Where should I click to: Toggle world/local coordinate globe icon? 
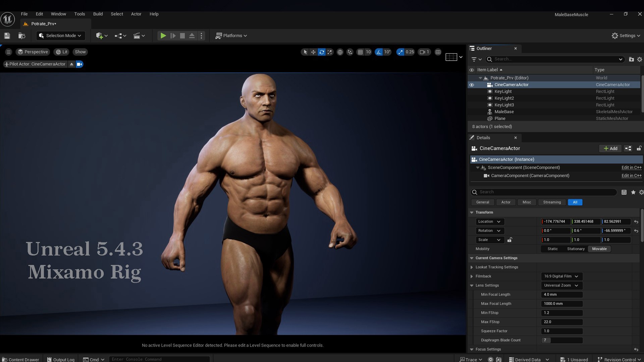340,52
